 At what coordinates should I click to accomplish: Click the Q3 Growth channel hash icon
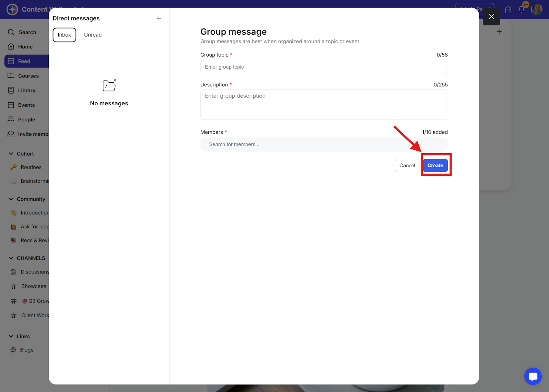point(14,301)
